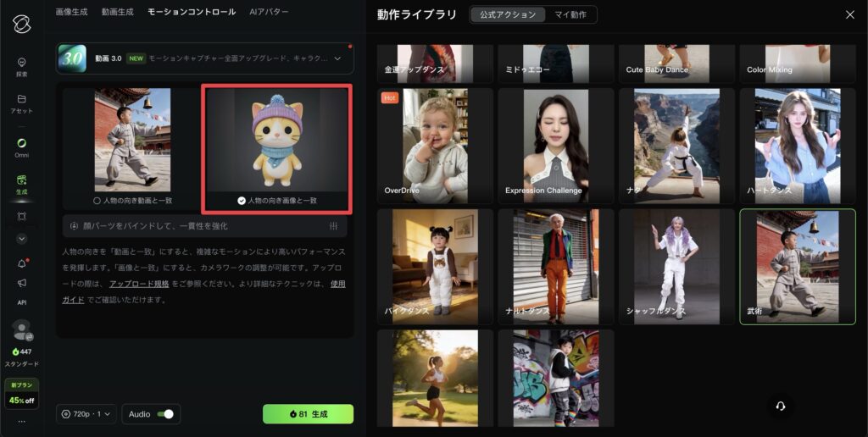Image resolution: width=868 pixels, height=437 pixels.
Task: Click the megaphone announcements icon
Action: 21,283
